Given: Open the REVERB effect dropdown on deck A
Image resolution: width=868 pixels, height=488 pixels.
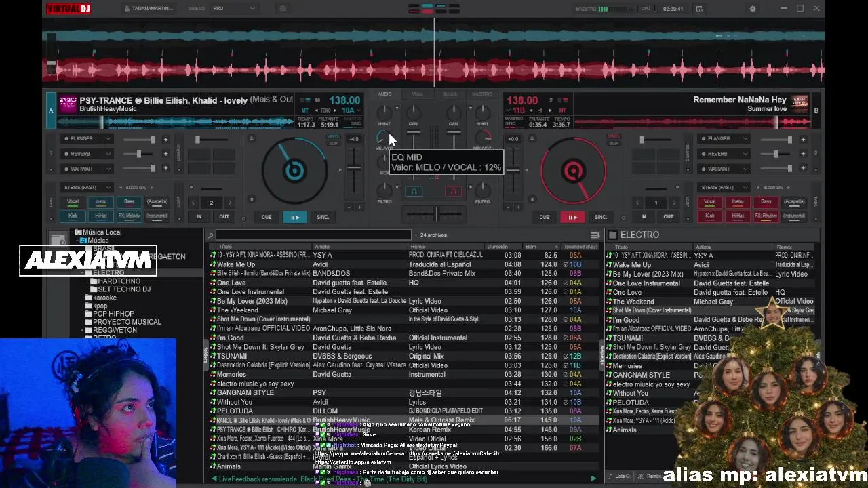Looking at the screenshot, I should [88, 154].
